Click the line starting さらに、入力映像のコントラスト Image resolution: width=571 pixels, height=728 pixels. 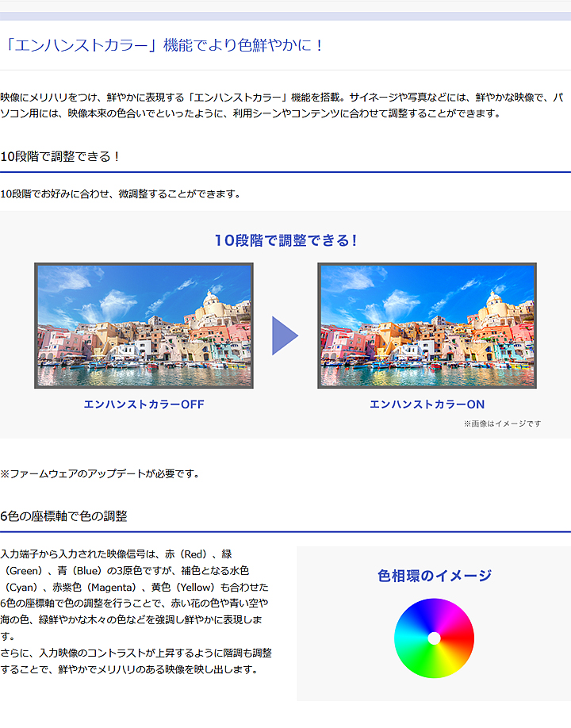(136, 653)
